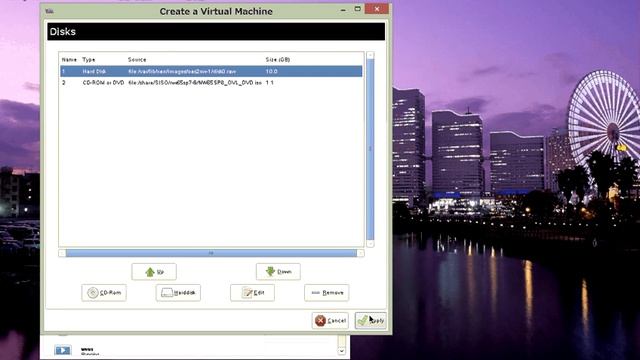Click the background window's scroll-down arrow
640x360 pixels.
click(x=342, y=351)
